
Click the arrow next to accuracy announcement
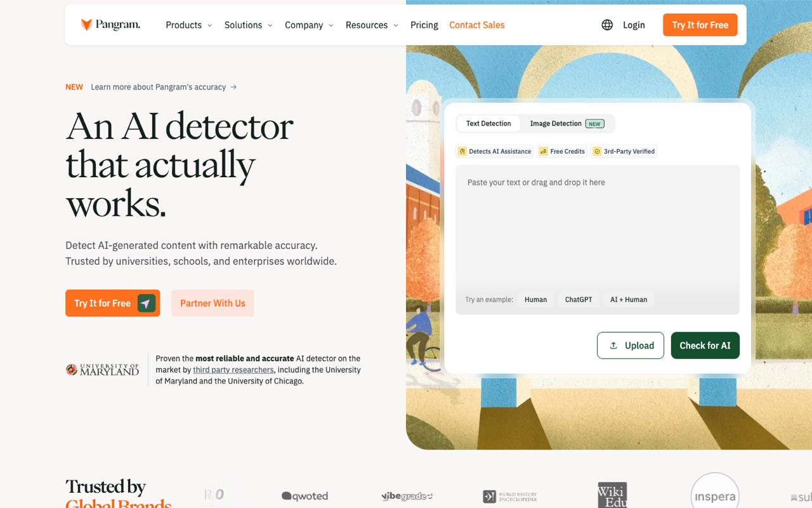pos(233,87)
